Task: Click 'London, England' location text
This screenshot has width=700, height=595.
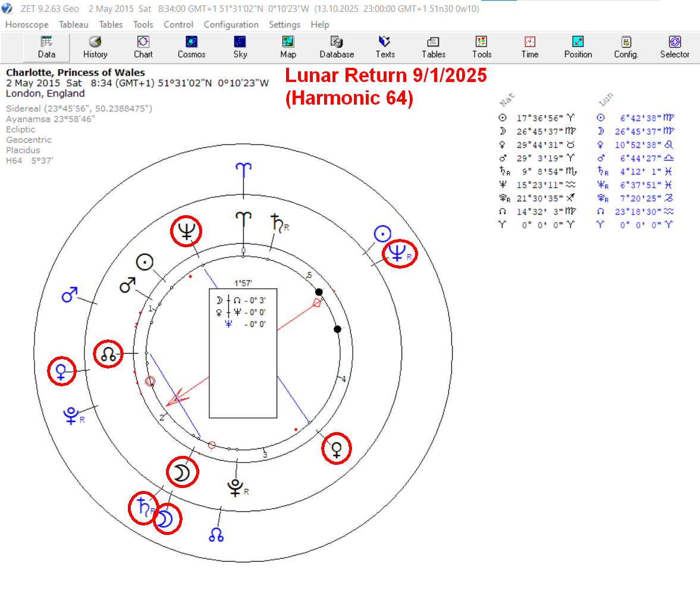Action: point(45,94)
